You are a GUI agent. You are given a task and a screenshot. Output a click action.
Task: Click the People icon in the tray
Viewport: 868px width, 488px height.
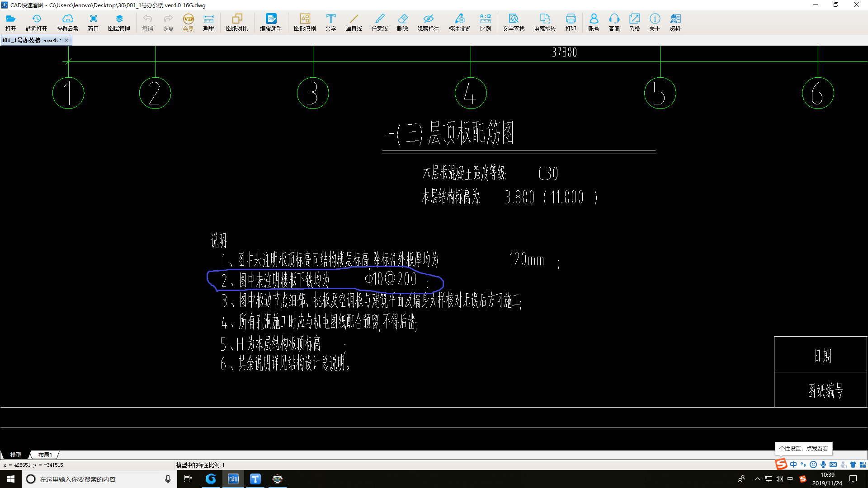click(741, 479)
